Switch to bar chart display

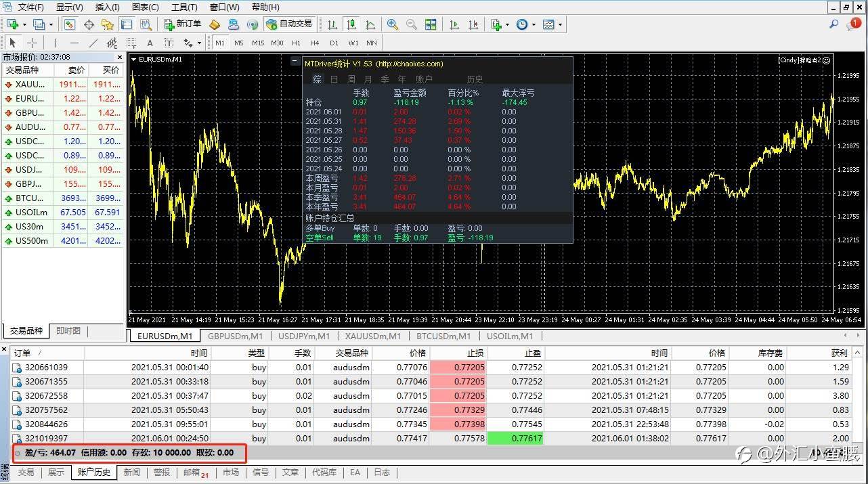[332, 24]
